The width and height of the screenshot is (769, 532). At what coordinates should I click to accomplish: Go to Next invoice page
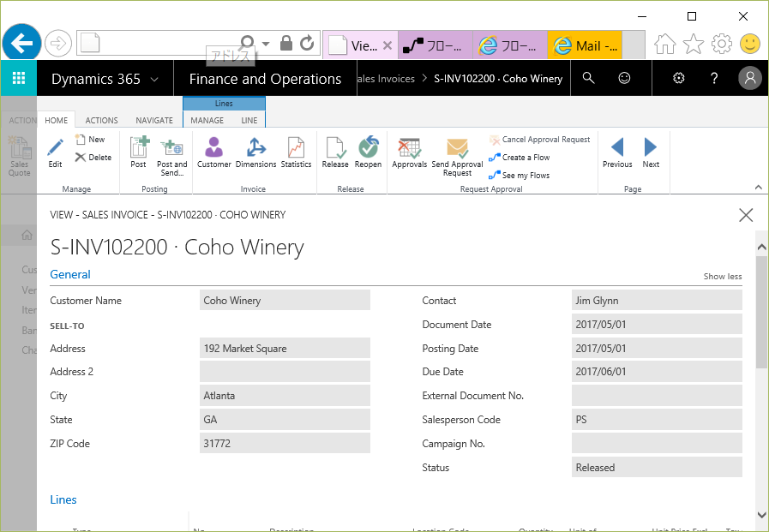pyautogui.click(x=651, y=152)
